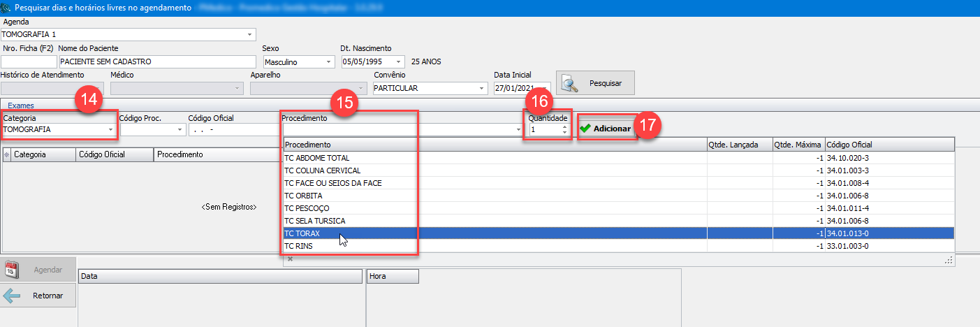Select TC TORAX from the procedure list
This screenshot has width=980, height=327.
[302, 233]
